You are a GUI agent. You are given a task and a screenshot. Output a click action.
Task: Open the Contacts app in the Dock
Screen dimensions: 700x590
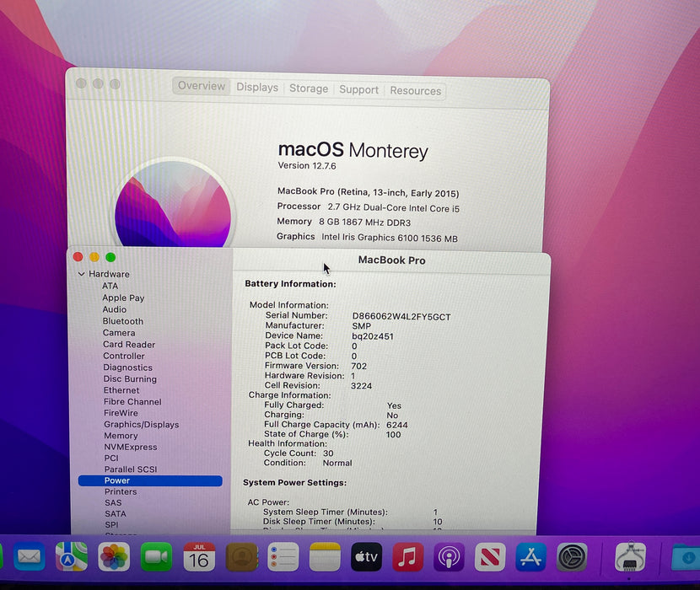tap(241, 556)
